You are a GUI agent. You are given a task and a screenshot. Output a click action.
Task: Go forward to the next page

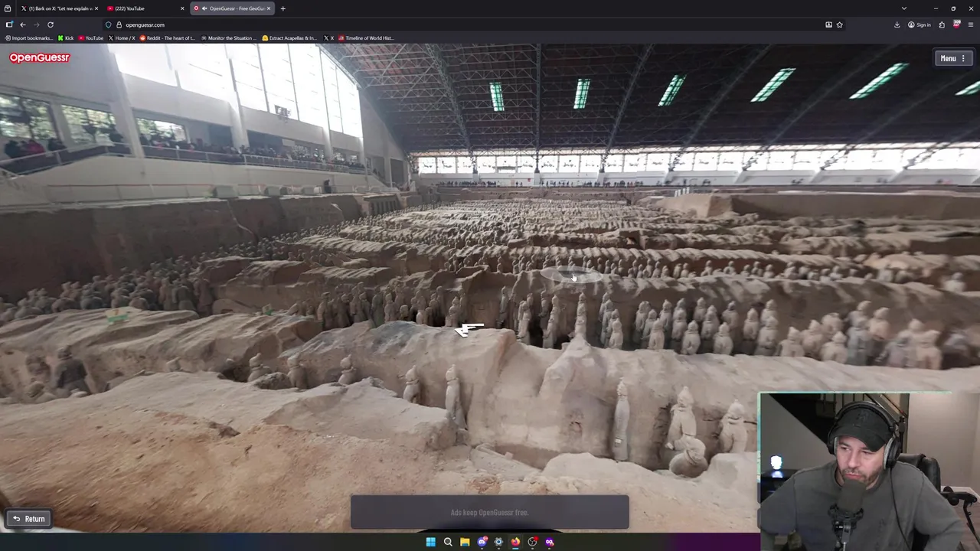(37, 24)
